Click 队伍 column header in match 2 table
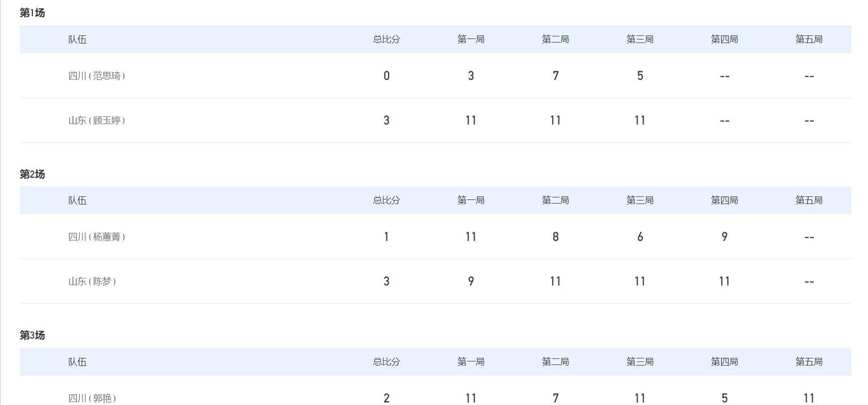 click(77, 200)
